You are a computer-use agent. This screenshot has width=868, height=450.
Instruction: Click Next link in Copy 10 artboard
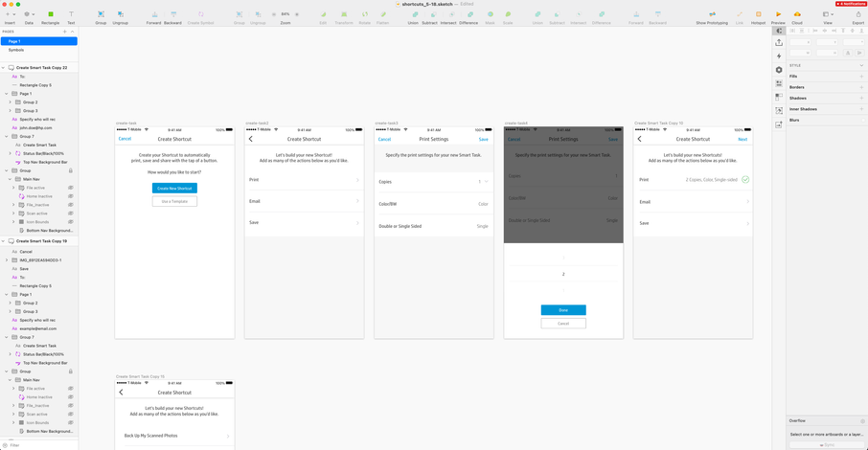tap(742, 140)
